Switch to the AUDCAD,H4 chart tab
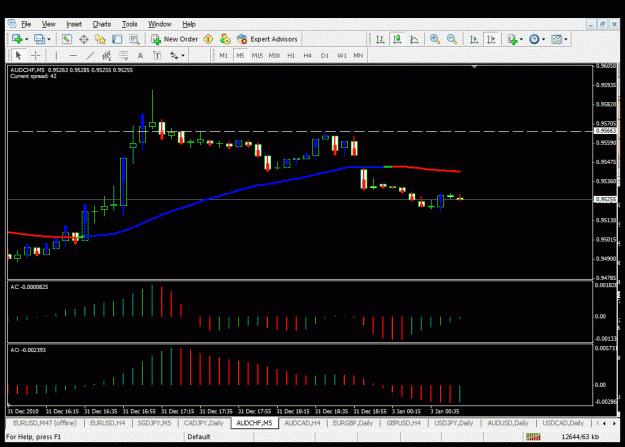This screenshot has width=625, height=447. (302, 423)
